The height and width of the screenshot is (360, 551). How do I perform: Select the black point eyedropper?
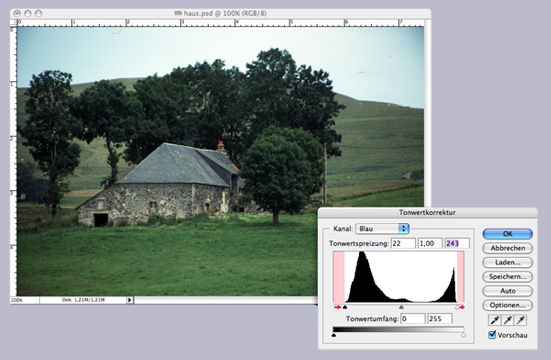(495, 320)
